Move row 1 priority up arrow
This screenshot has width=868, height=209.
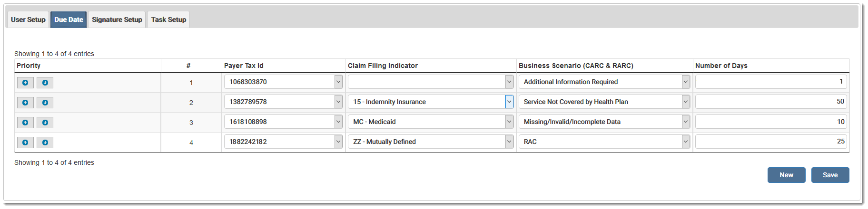[25, 83]
